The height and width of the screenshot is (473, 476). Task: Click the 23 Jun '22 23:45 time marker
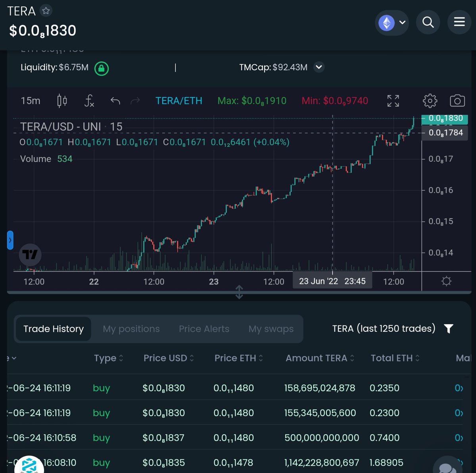332,281
